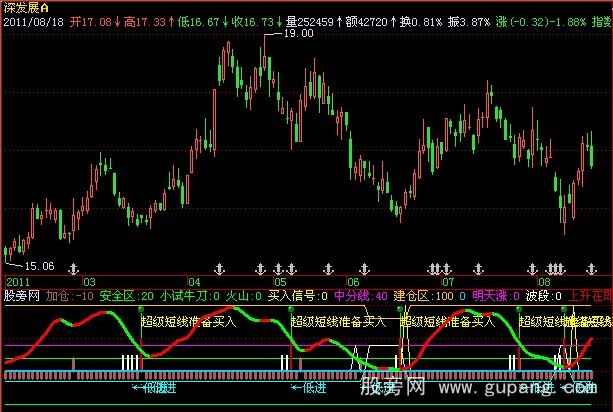613x412 pixels.
Task: Click the 股旁网 indicator name
Action: 22,296
